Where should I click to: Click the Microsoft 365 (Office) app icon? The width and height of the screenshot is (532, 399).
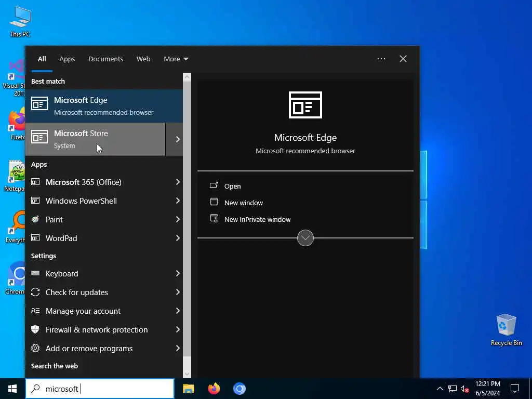35,182
